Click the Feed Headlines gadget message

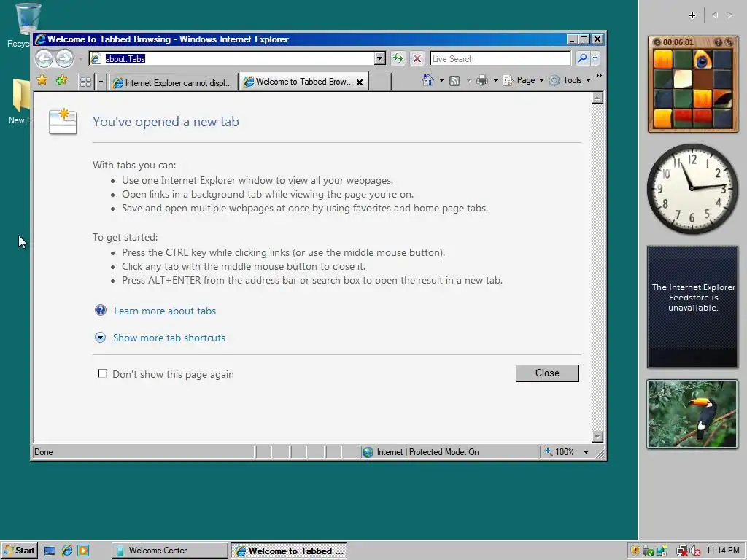(693, 297)
